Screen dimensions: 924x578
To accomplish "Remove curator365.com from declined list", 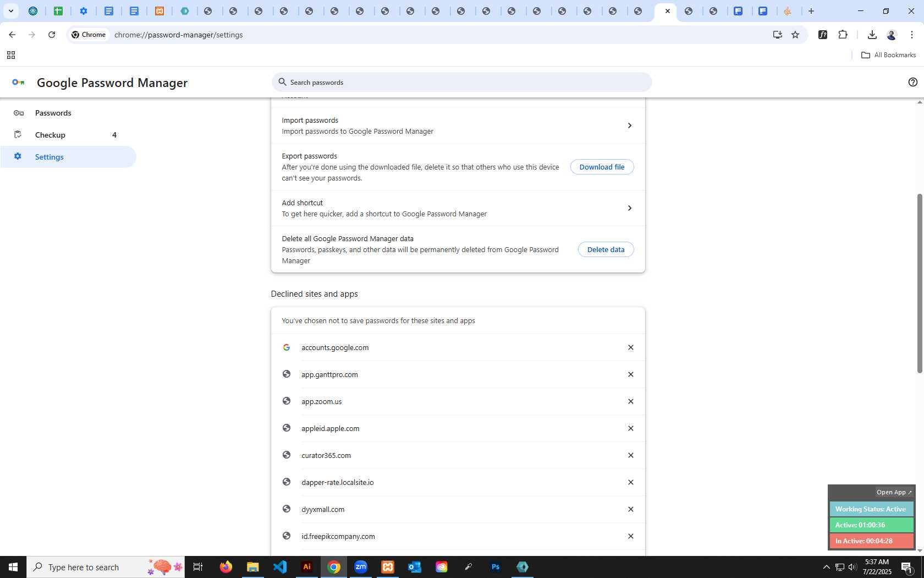I will [631, 455].
